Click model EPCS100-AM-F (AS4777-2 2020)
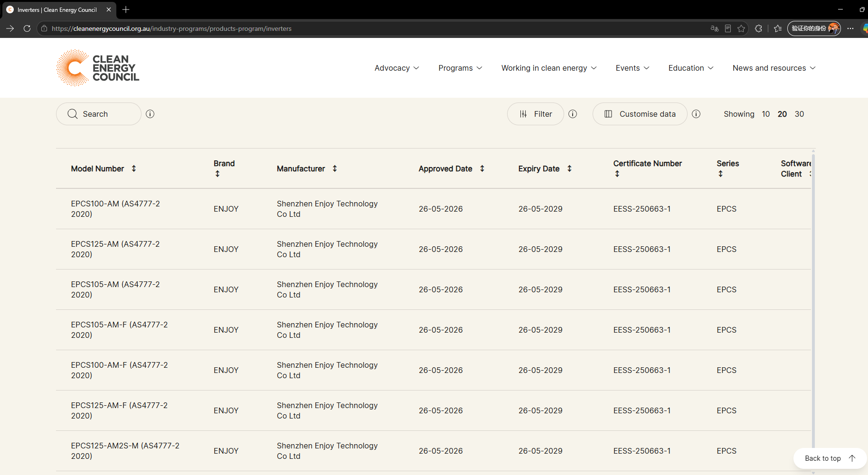This screenshot has width=868, height=475. tap(119, 370)
